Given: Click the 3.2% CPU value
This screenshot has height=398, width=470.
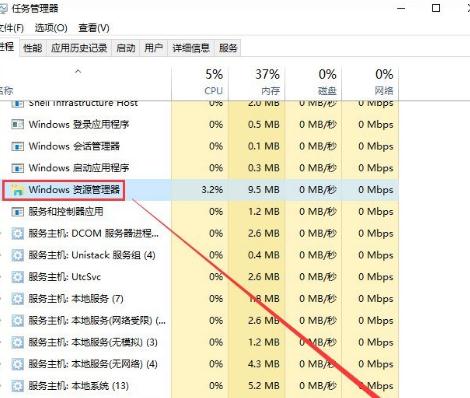Looking at the screenshot, I should tap(212, 190).
